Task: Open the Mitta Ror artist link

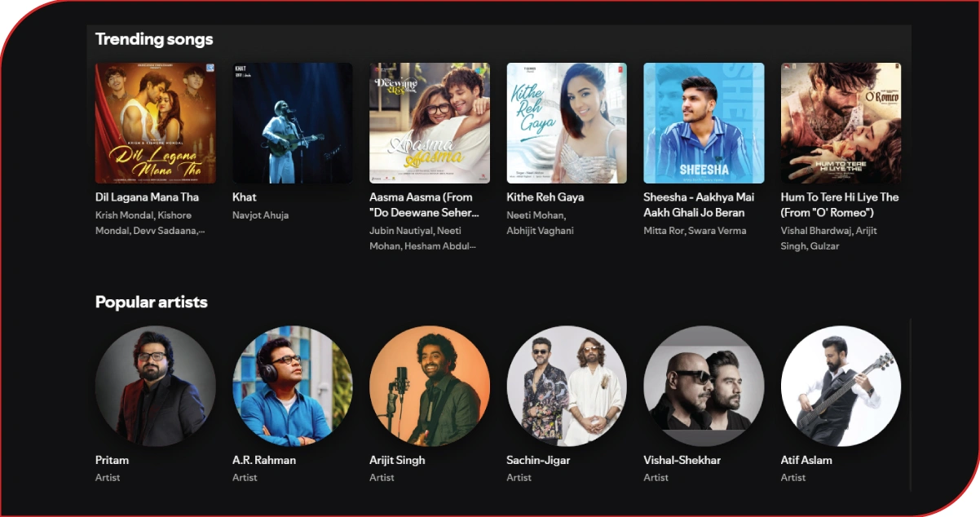Action: click(x=662, y=231)
